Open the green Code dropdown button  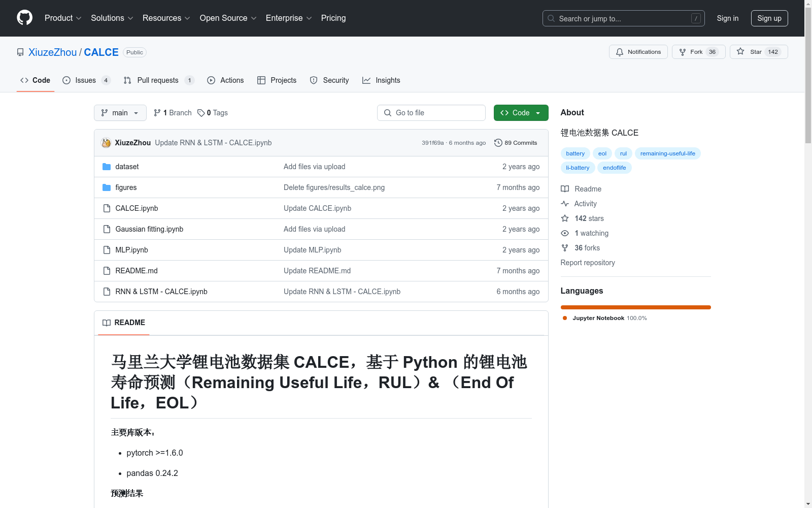[521, 113]
